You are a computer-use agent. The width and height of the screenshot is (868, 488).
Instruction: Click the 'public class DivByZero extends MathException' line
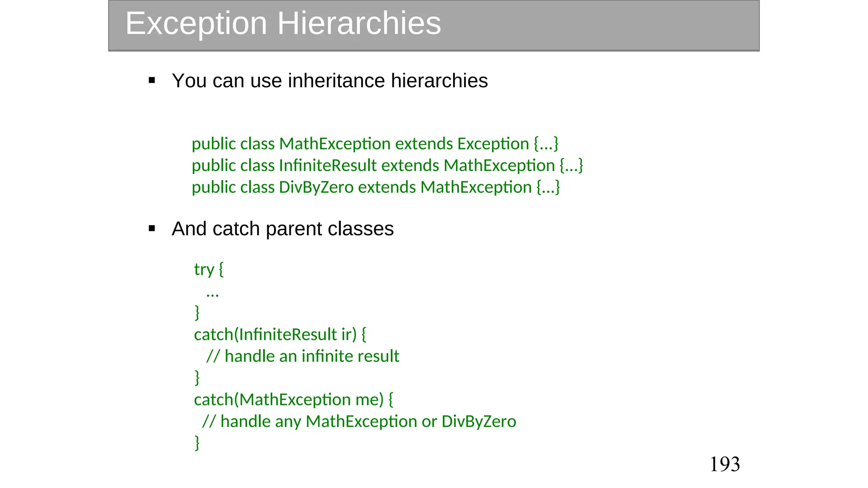(376, 187)
